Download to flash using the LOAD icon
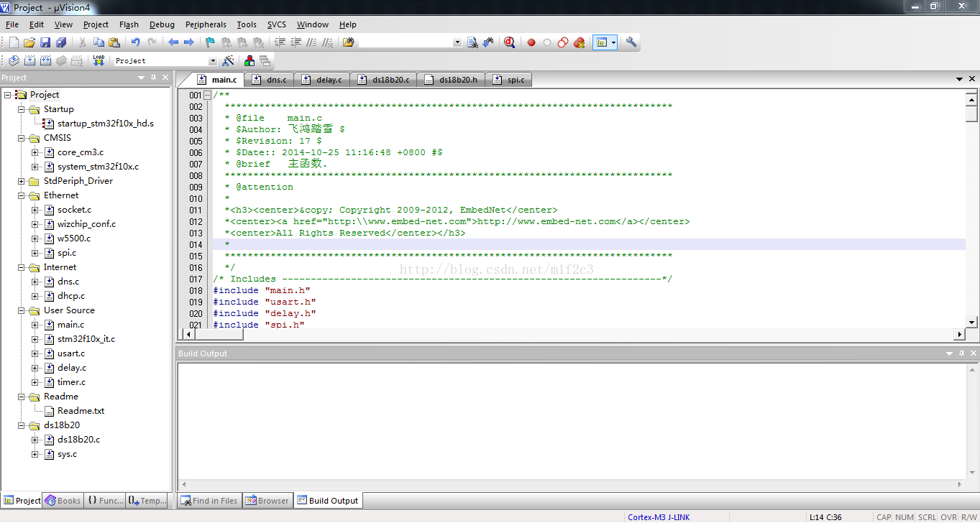980x523 pixels. 99,61
